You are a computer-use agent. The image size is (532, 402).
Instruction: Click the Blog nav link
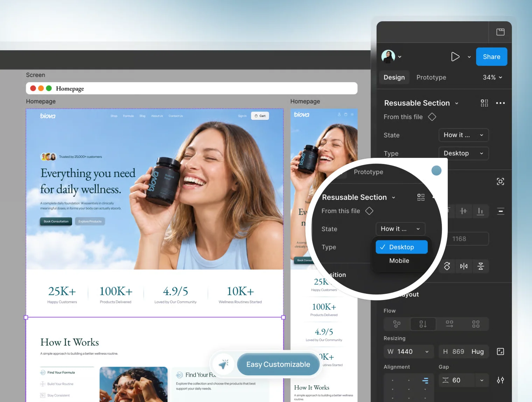142,116
